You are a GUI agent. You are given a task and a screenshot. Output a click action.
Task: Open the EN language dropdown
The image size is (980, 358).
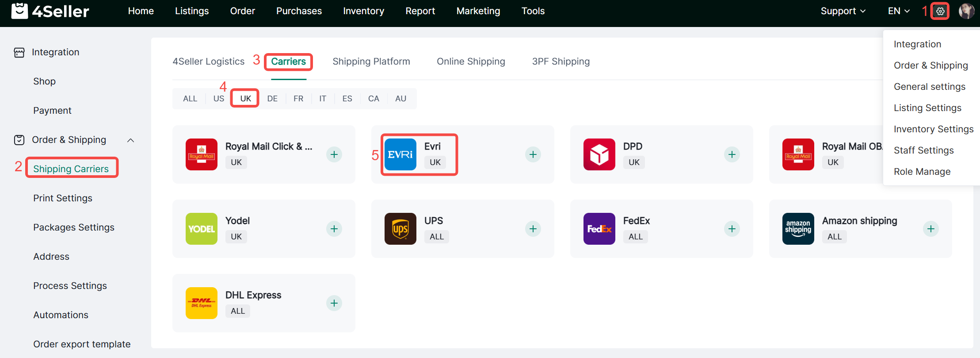coord(898,11)
